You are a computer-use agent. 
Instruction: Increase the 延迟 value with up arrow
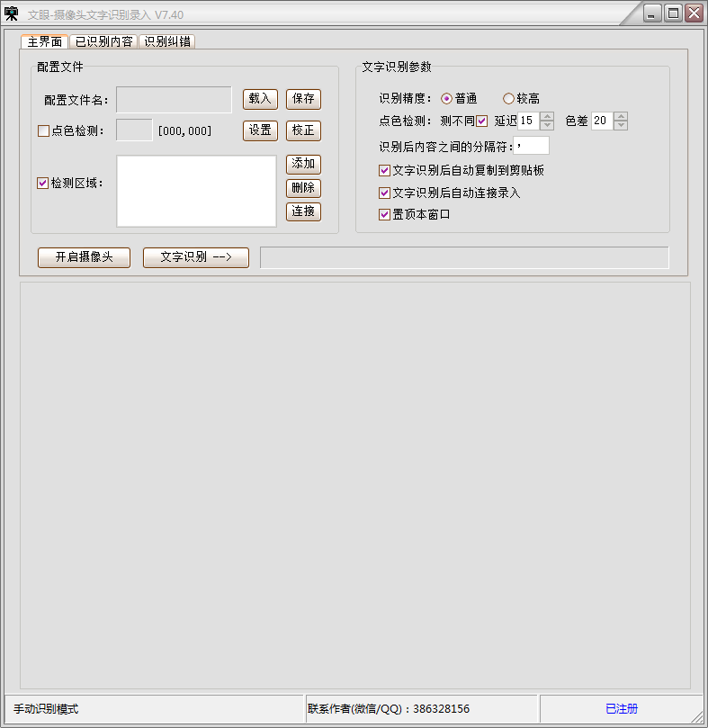[x=547, y=117]
